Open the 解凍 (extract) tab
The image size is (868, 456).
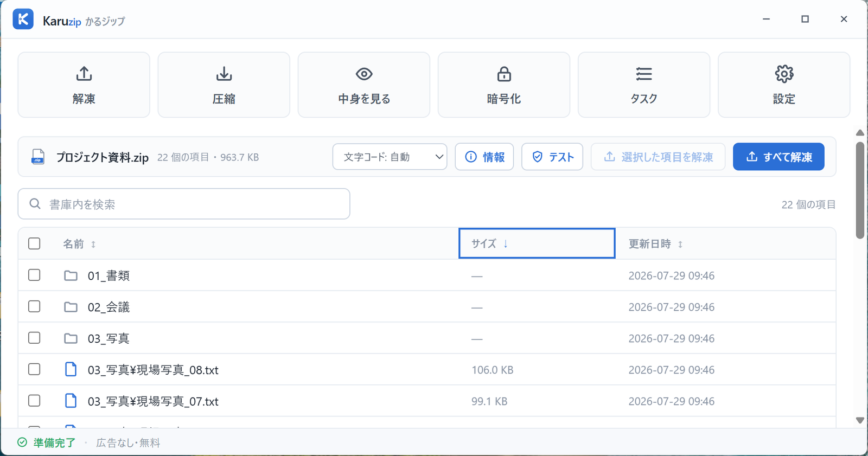tap(84, 85)
